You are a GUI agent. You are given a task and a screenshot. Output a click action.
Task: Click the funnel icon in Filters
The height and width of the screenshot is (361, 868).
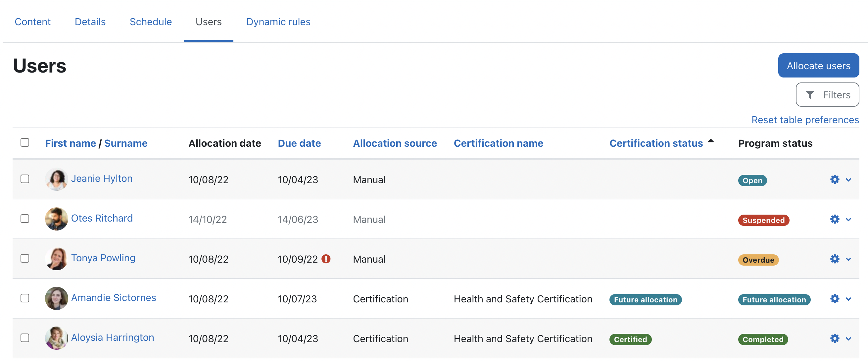[x=809, y=95]
